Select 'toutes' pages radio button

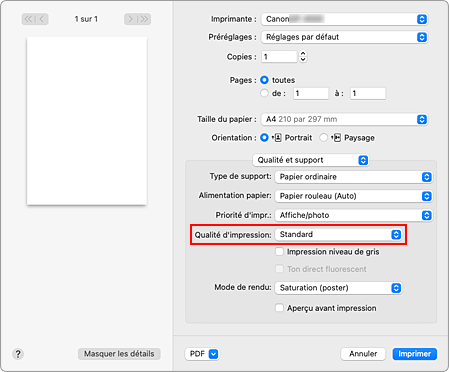264,80
